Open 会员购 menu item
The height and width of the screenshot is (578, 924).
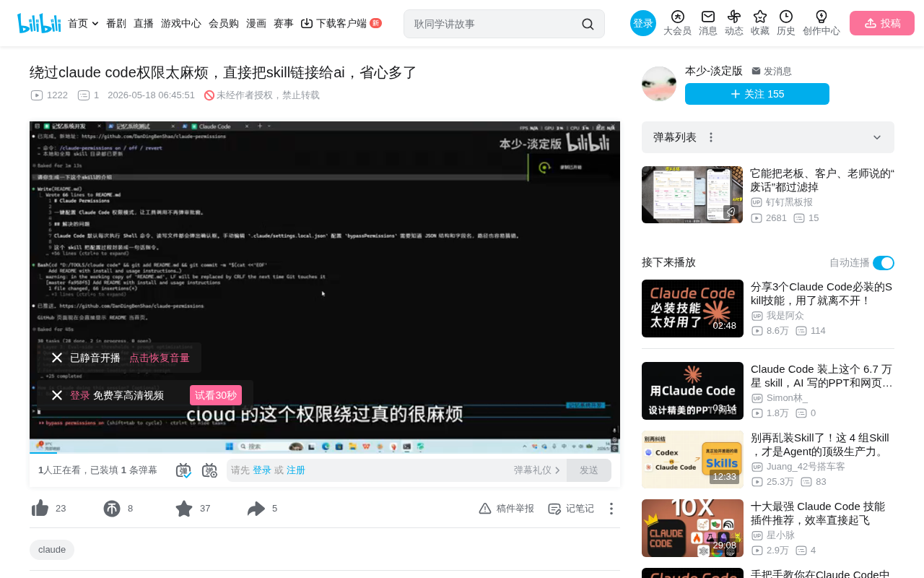[x=224, y=23]
